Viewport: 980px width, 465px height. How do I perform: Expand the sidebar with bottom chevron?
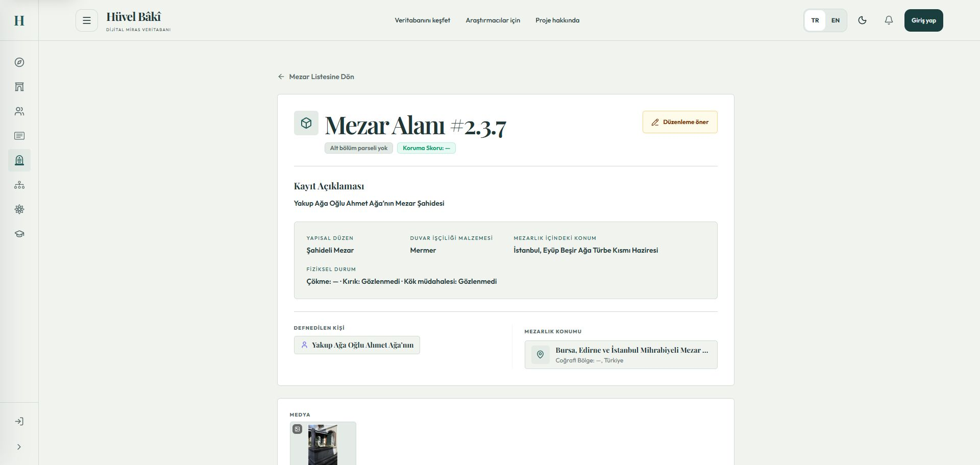click(x=19, y=447)
